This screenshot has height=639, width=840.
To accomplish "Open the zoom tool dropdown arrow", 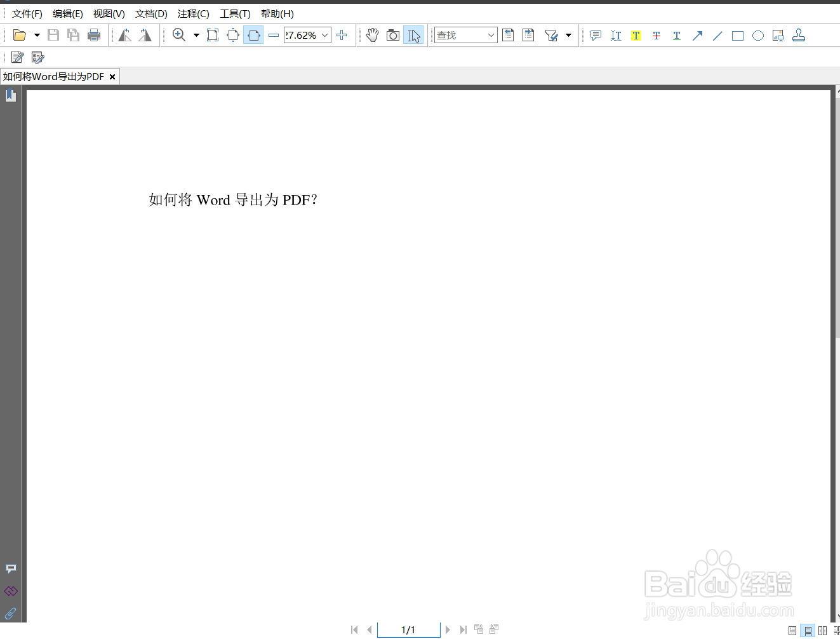I will click(x=196, y=36).
